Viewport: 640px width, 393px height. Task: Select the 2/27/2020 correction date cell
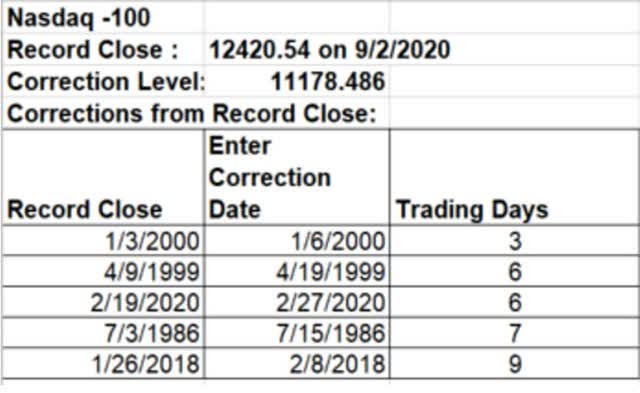click(x=297, y=302)
